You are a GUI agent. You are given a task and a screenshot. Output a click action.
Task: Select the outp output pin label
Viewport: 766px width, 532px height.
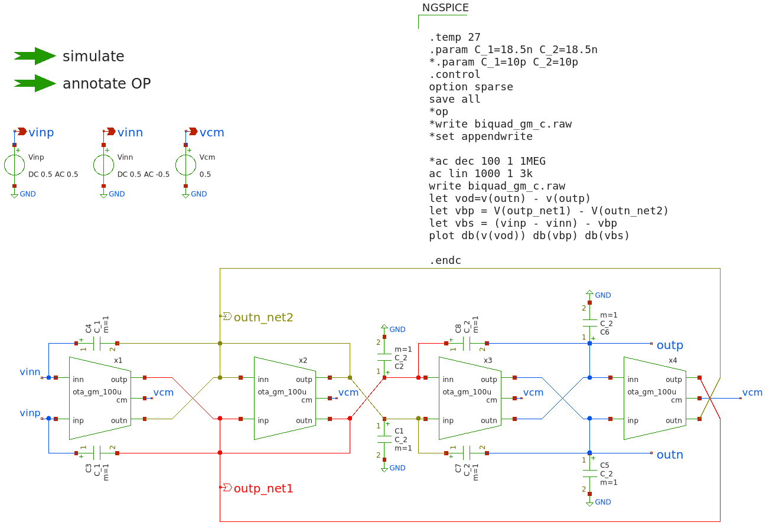point(669,345)
